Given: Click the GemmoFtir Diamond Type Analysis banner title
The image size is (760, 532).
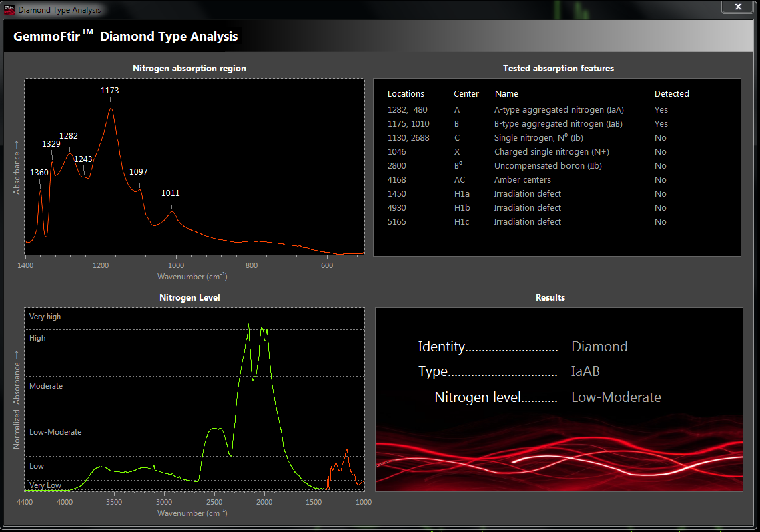Looking at the screenshot, I should click(x=125, y=36).
